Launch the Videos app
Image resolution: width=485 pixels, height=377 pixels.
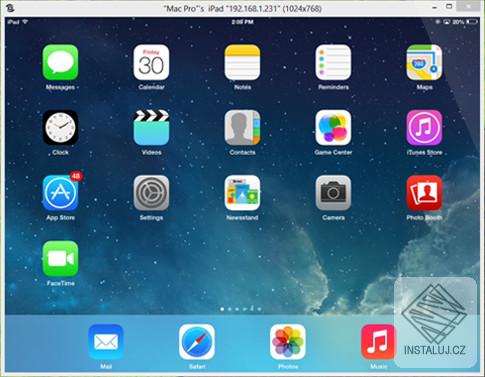[151, 128]
